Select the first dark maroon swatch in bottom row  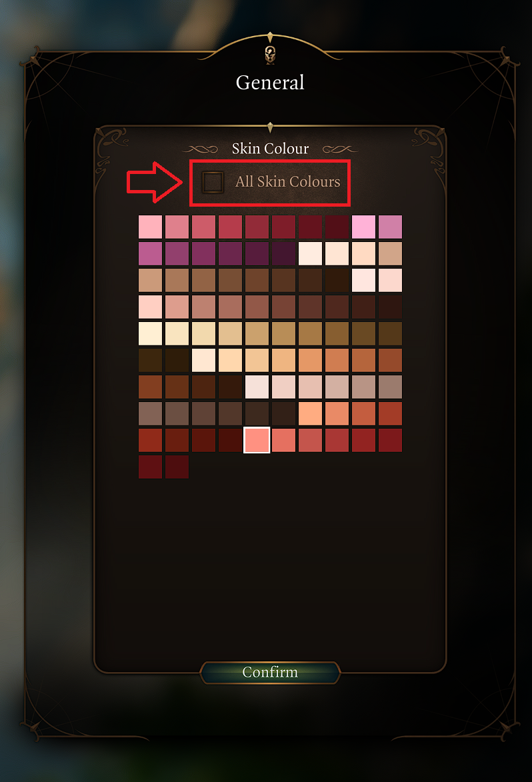click(x=150, y=467)
